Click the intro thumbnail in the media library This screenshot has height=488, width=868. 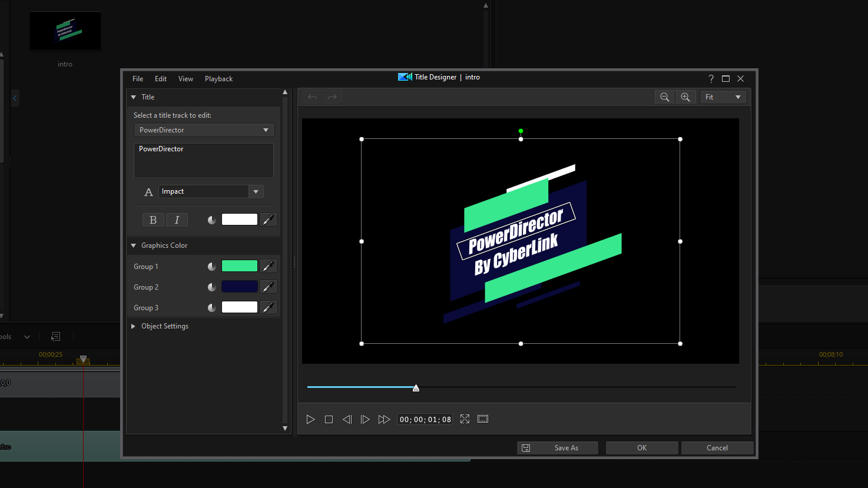65,31
